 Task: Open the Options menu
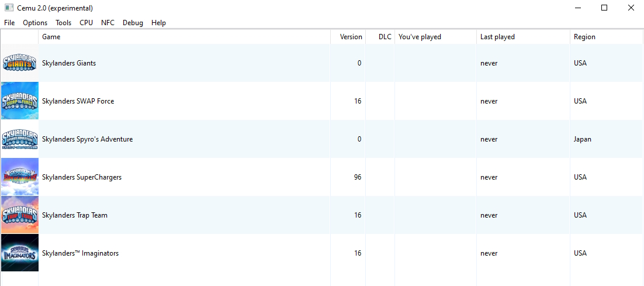click(x=35, y=23)
